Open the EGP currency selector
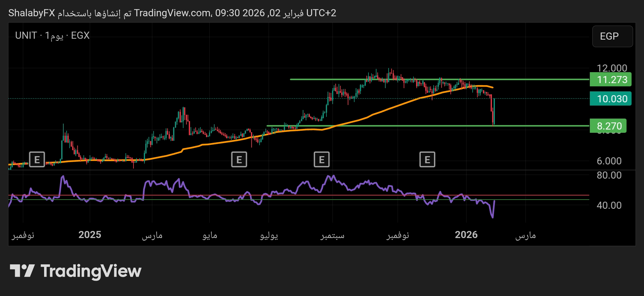The height and width of the screenshot is (296, 644). [x=612, y=36]
